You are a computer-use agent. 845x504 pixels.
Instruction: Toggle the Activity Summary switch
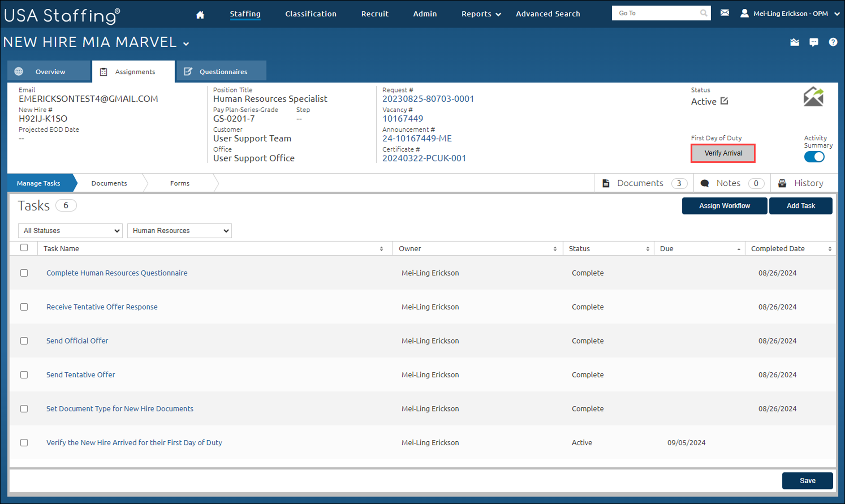[814, 157]
